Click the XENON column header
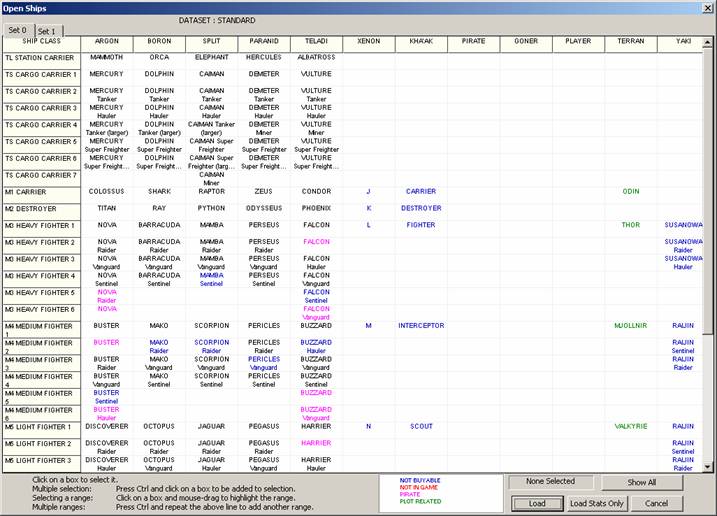The height and width of the screenshot is (516, 717). [368, 42]
